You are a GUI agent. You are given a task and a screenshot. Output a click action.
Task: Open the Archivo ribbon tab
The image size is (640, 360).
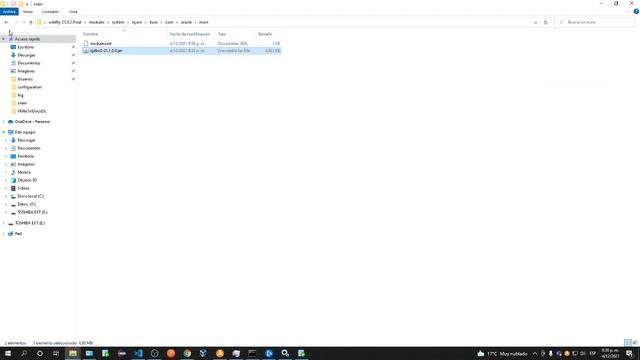click(9, 12)
